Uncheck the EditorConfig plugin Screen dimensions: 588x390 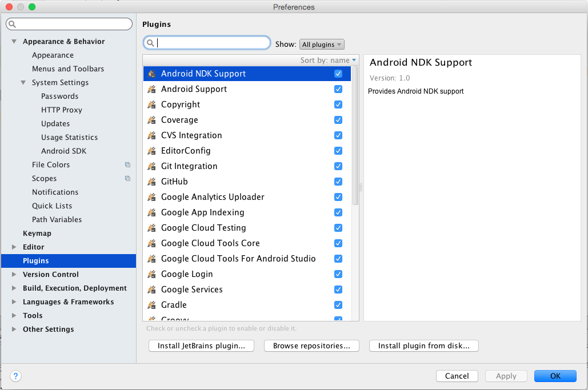coord(338,151)
